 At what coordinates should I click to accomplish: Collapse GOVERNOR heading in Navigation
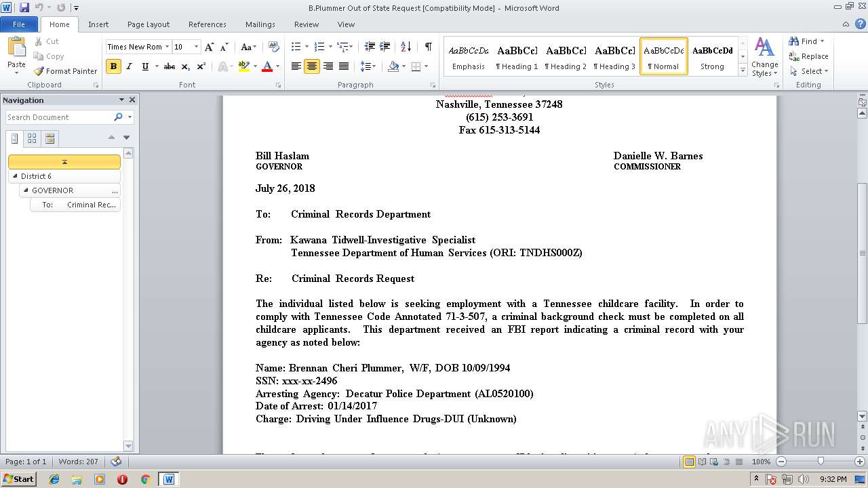coord(26,190)
